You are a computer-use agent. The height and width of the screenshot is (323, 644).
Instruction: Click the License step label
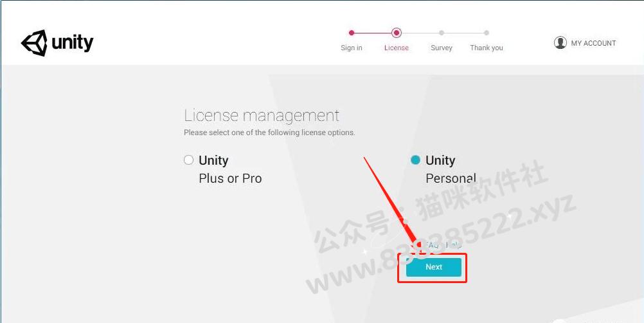[x=397, y=48]
